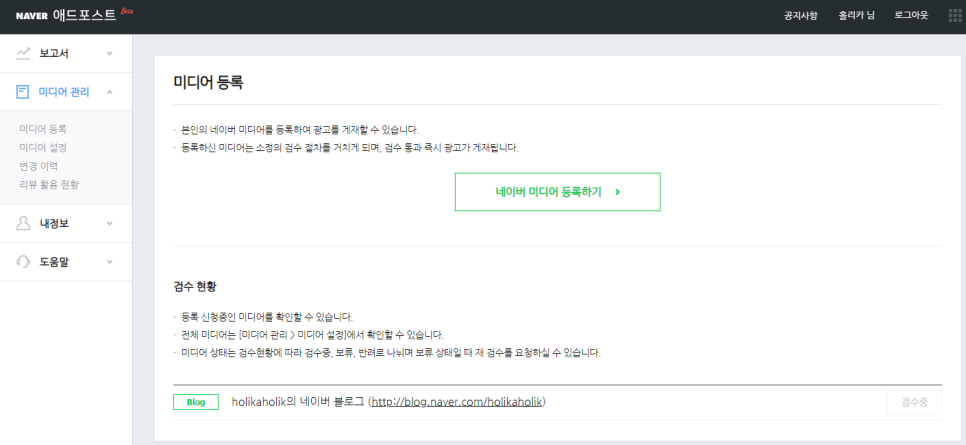Expand the 보고서 chevron

pos(110,54)
